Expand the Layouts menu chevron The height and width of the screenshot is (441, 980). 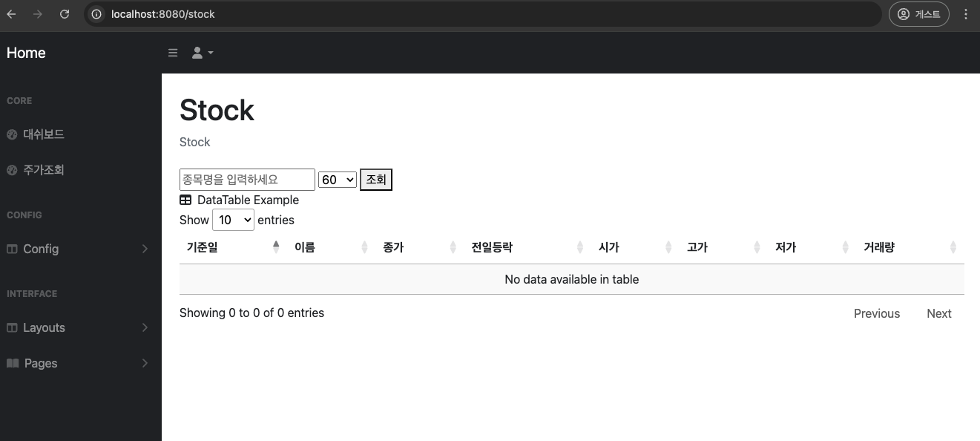(x=145, y=327)
